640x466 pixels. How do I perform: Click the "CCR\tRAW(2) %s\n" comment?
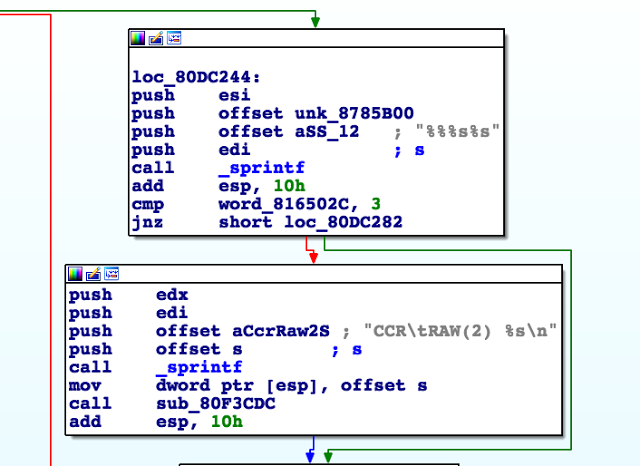coord(460,331)
